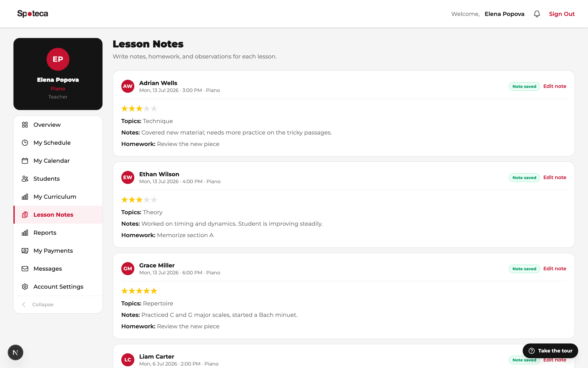Click 'Topics: Repertoire' text
Image resolution: width=588 pixels, height=368 pixels.
tap(147, 304)
